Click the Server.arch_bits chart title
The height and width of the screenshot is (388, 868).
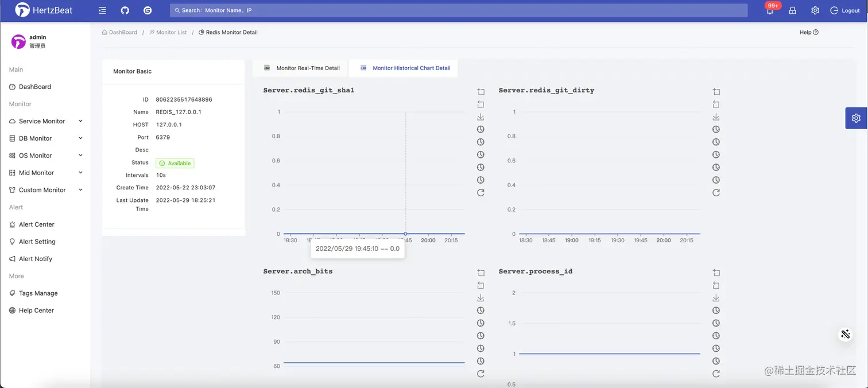pos(298,271)
